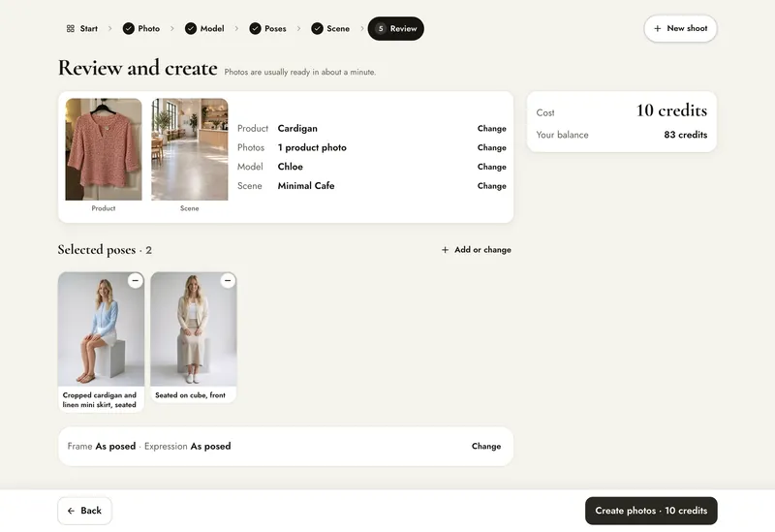Click the 83 credits balance value
This screenshot has width=775, height=532.
[686, 135]
